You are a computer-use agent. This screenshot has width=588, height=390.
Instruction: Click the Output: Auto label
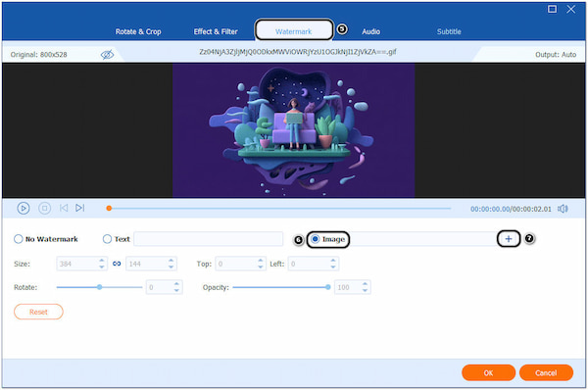click(556, 55)
